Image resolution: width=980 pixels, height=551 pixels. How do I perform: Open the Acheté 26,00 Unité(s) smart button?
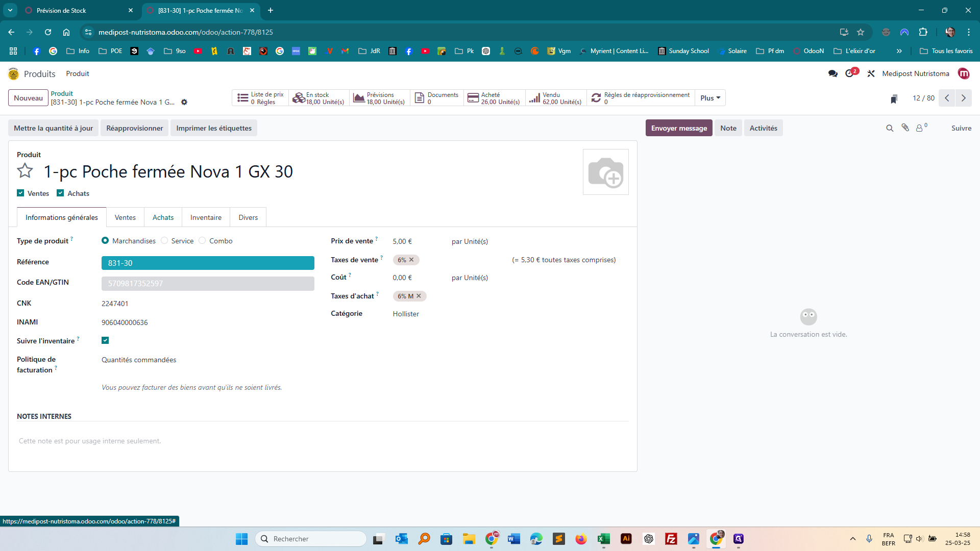click(x=494, y=98)
